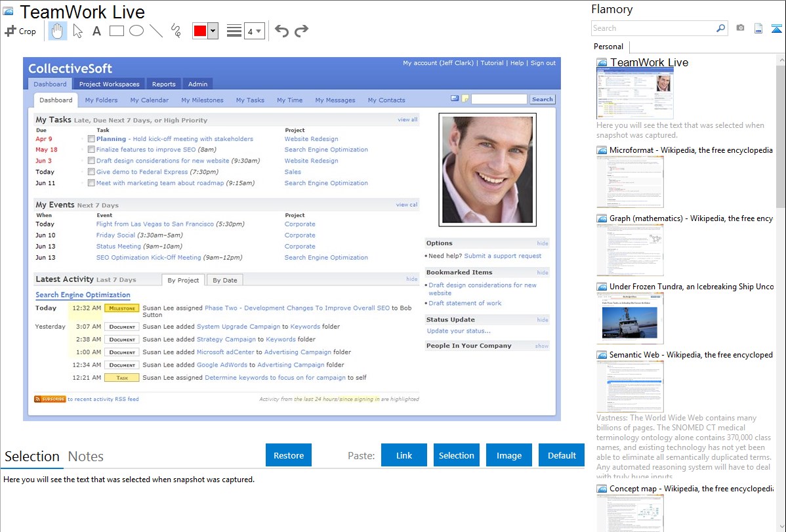The height and width of the screenshot is (532, 786).
Task: Open the Microformat Wikipedia snapshot thumbnail
Action: 630,182
